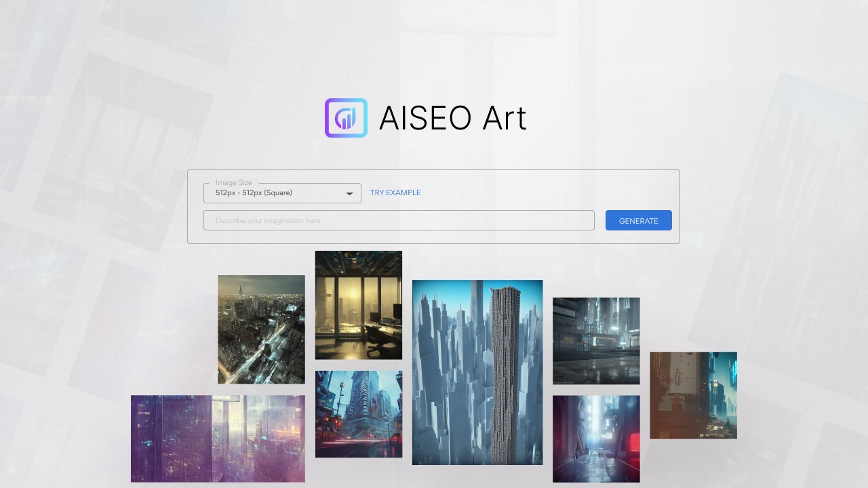Click the Image Size dropdown arrow

pos(350,193)
